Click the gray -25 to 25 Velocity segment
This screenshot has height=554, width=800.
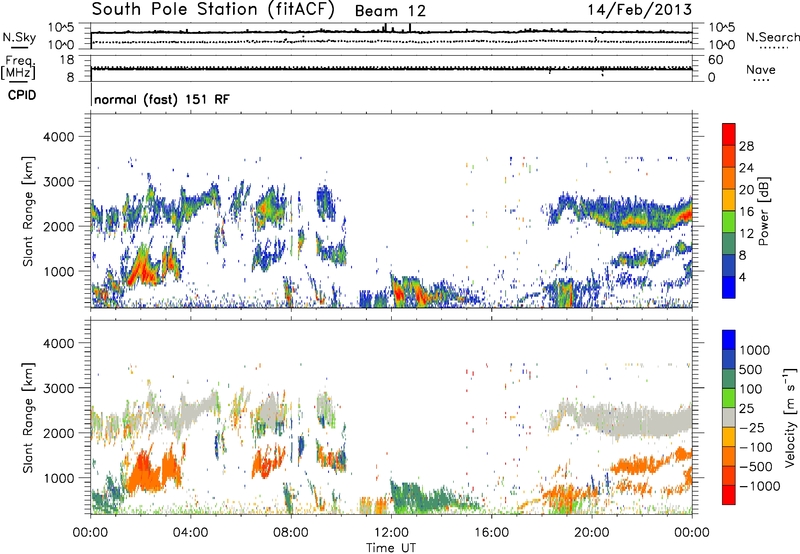(x=729, y=418)
